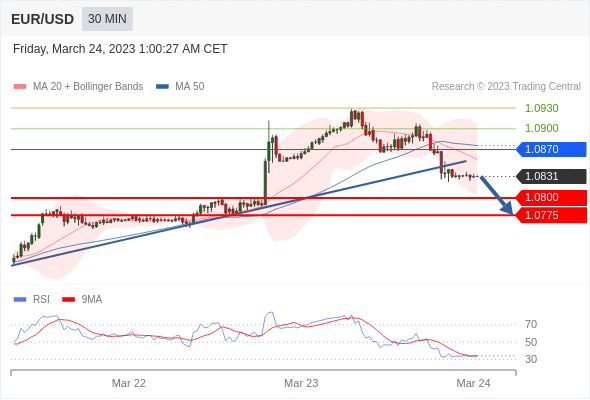590x400 pixels.
Task: Click the green 1.0900 resistance label
Action: point(541,128)
